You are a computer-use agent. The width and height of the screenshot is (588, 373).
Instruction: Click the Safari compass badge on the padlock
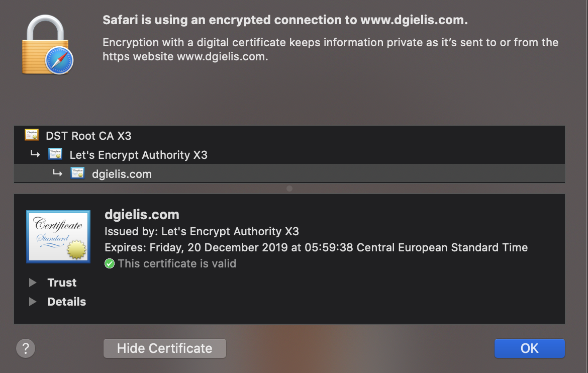click(59, 62)
